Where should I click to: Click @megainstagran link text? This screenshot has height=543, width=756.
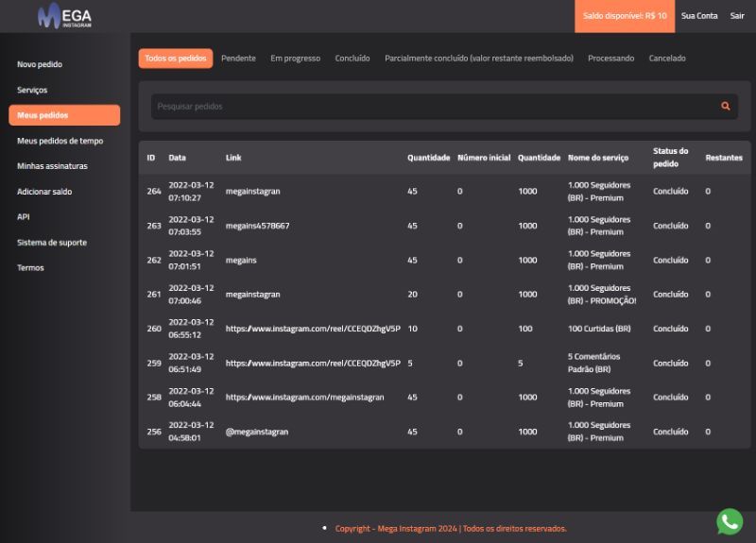[257, 432]
